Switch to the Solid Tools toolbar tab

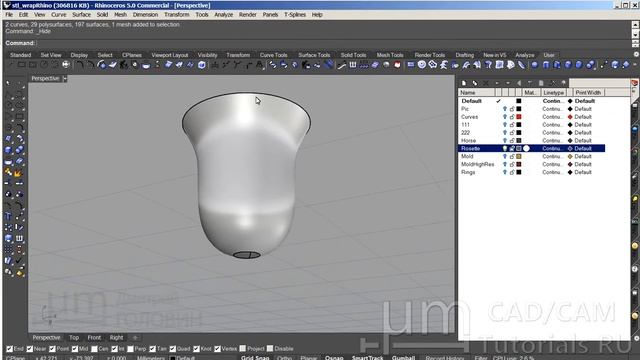(353, 55)
